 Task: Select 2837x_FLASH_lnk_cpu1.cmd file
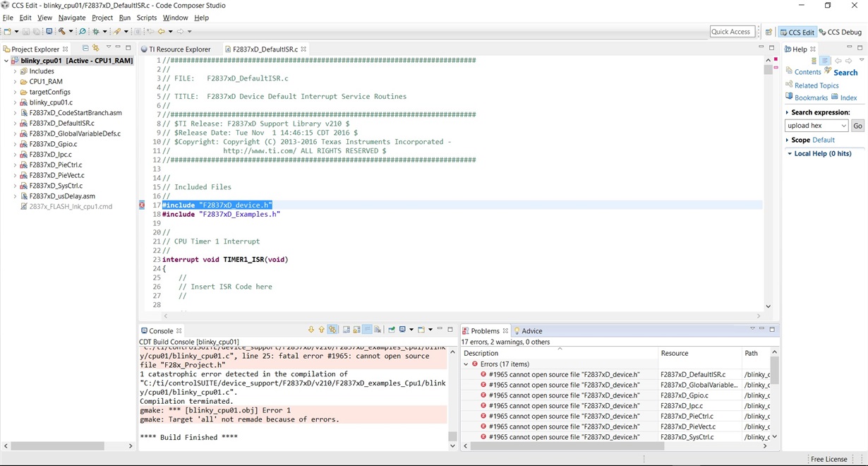click(70, 206)
